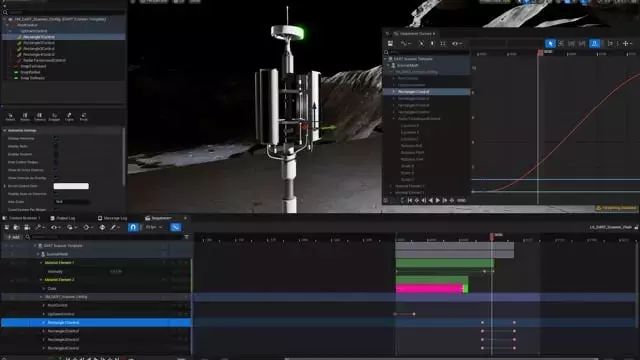Click the Add track button in Sequencer
The width and height of the screenshot is (640, 360).
pyautogui.click(x=13, y=237)
